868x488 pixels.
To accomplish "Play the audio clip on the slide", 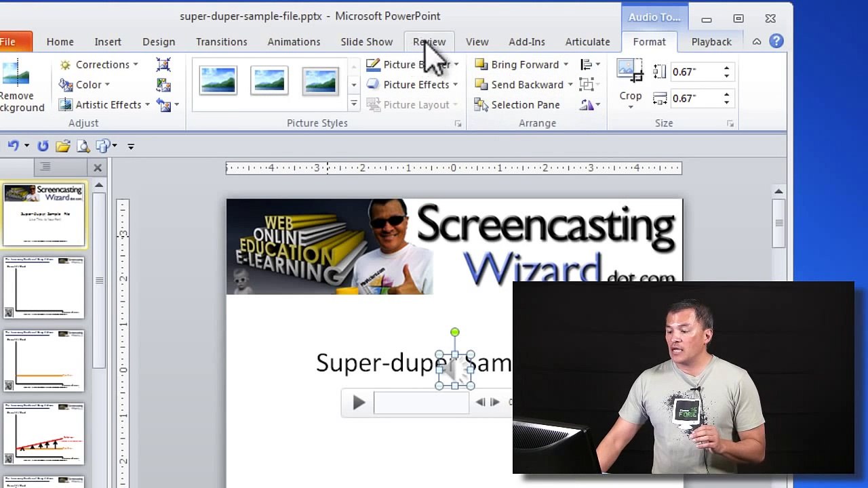I will coord(359,403).
